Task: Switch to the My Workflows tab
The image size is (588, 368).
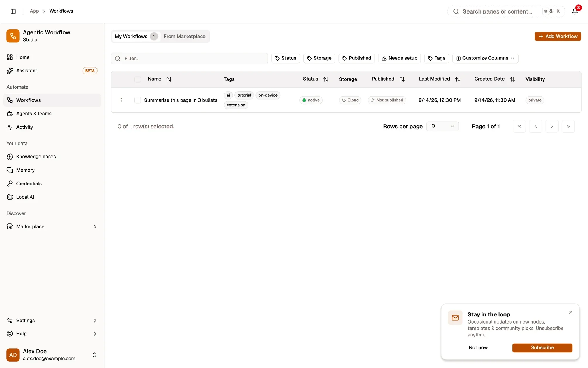Action: pyautogui.click(x=136, y=36)
